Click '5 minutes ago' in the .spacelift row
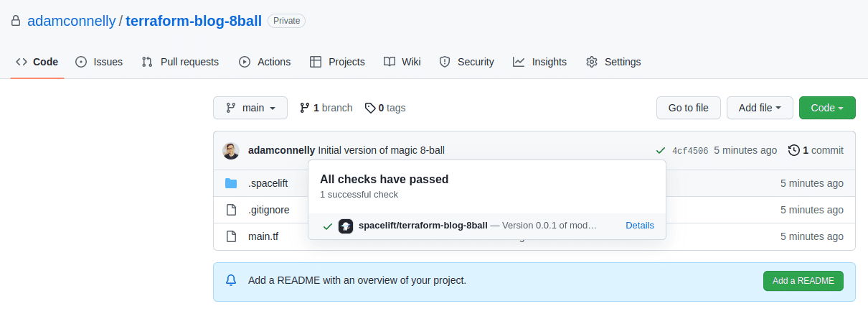Viewport: 868px width, 319px height. pyautogui.click(x=812, y=183)
